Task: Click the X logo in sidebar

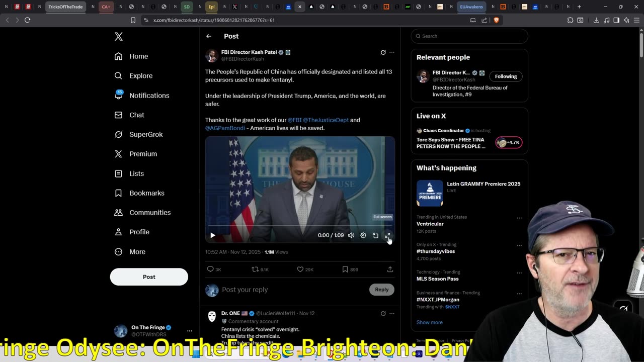Action: coord(119,37)
